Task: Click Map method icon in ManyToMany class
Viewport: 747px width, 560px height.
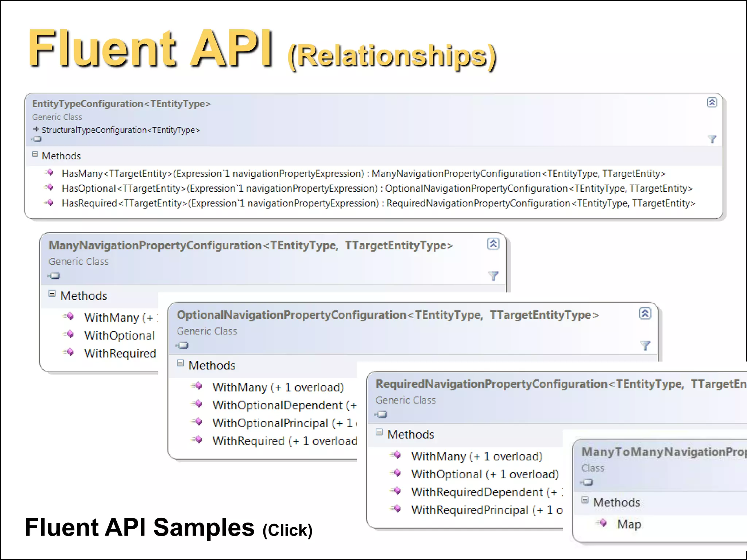Action: pyautogui.click(x=603, y=523)
